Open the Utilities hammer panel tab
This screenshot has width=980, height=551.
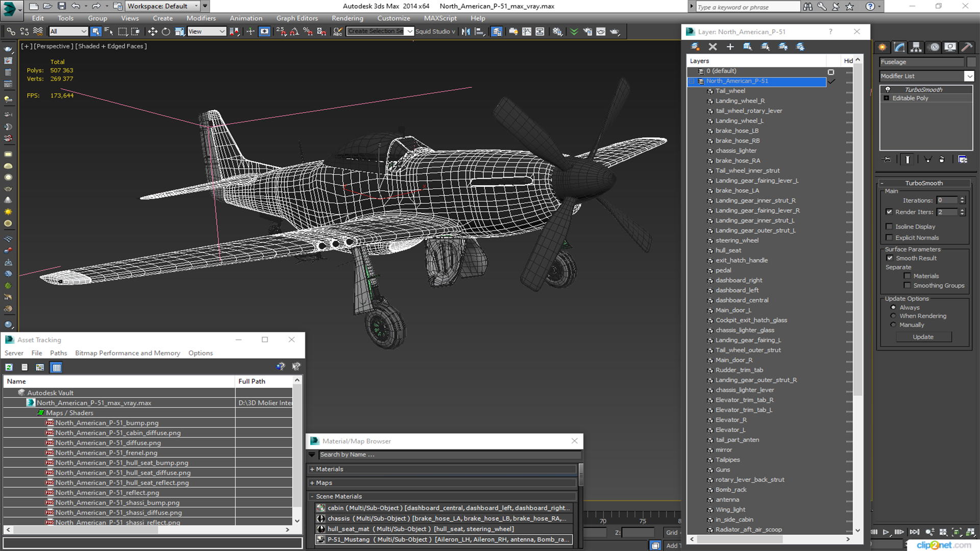(967, 47)
